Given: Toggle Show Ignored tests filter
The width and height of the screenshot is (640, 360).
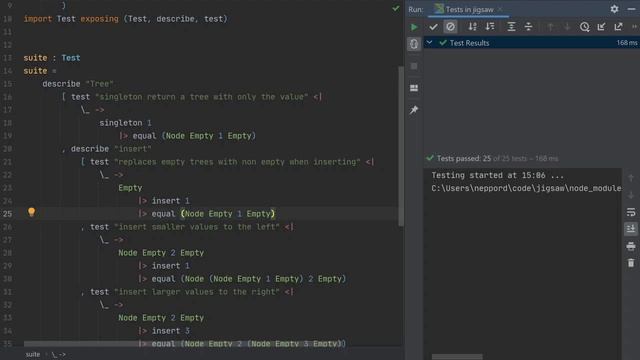Looking at the screenshot, I should (450, 27).
